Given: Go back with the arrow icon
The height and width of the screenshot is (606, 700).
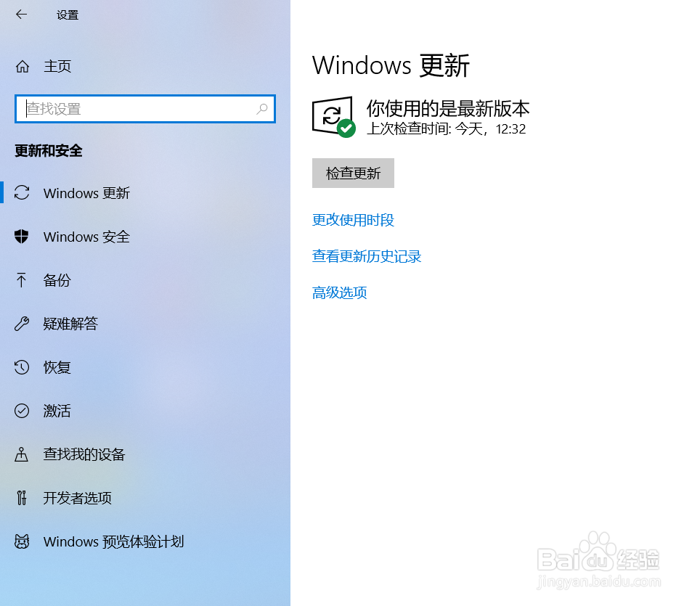Looking at the screenshot, I should 21,15.
